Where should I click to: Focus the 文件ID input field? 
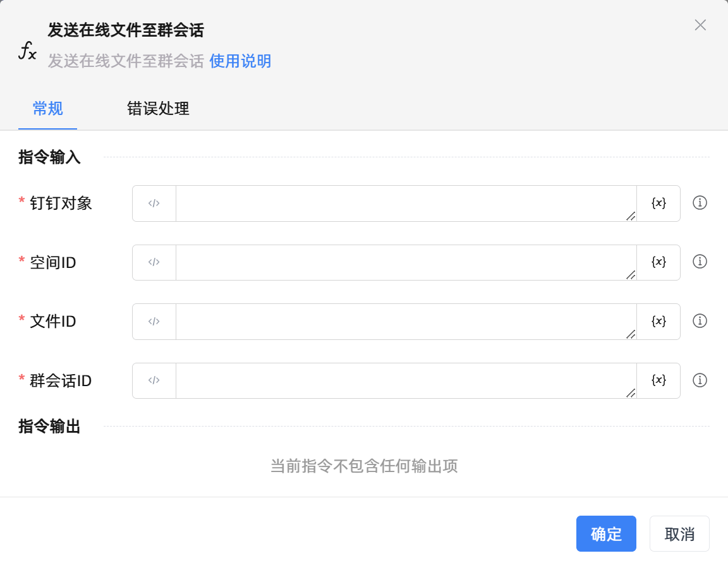point(406,321)
